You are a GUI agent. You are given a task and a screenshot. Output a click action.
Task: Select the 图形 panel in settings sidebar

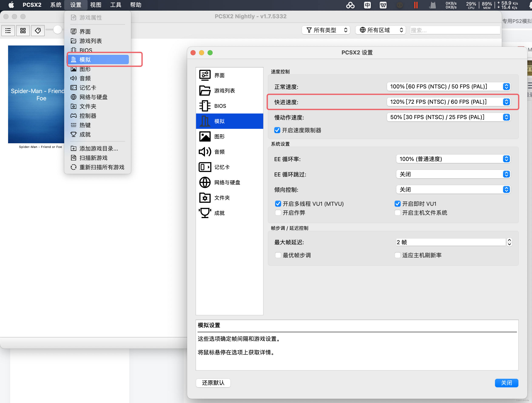219,136
